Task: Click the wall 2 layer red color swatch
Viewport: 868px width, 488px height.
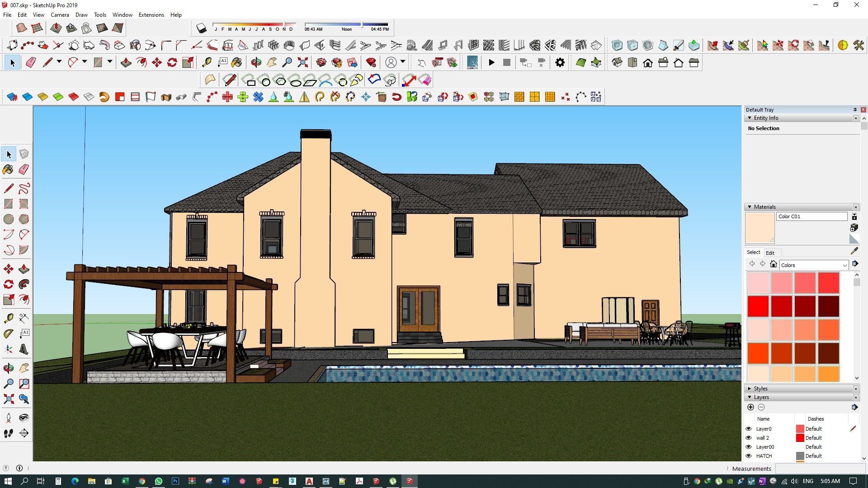Action: 800,438
